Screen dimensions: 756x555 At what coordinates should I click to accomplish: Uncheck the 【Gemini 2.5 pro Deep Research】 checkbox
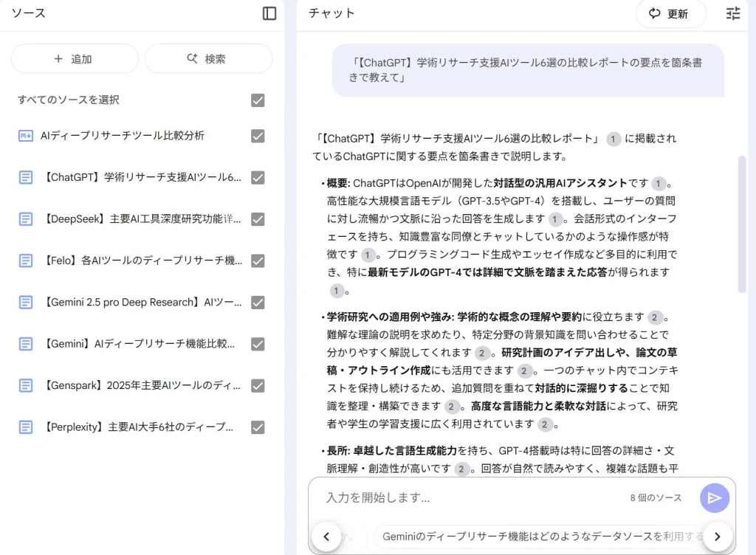(258, 302)
